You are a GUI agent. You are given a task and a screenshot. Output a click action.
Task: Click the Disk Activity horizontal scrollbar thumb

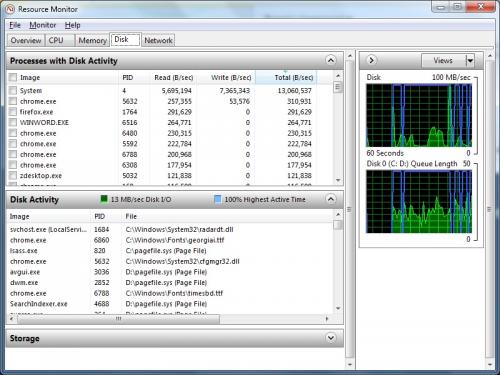(119, 319)
